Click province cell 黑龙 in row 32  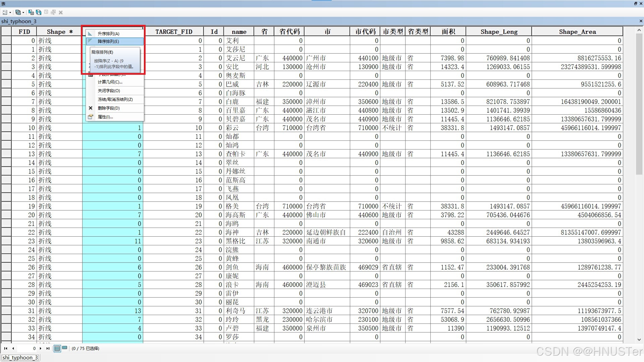coord(264,319)
